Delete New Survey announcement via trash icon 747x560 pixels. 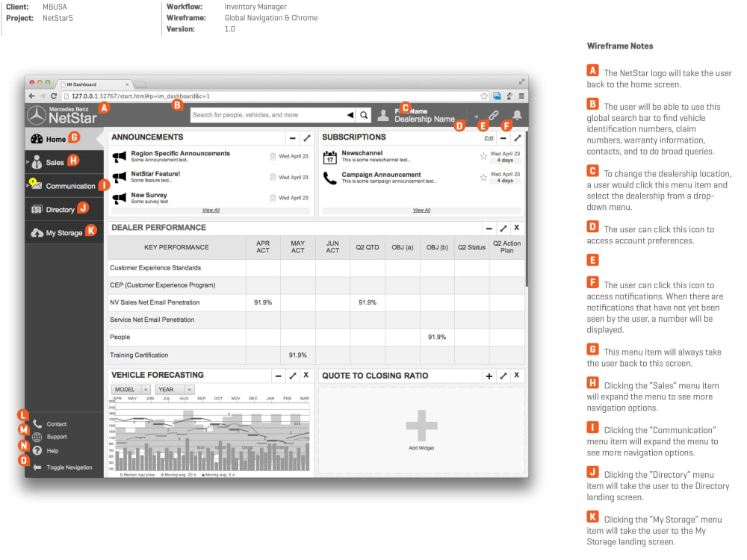point(273,198)
